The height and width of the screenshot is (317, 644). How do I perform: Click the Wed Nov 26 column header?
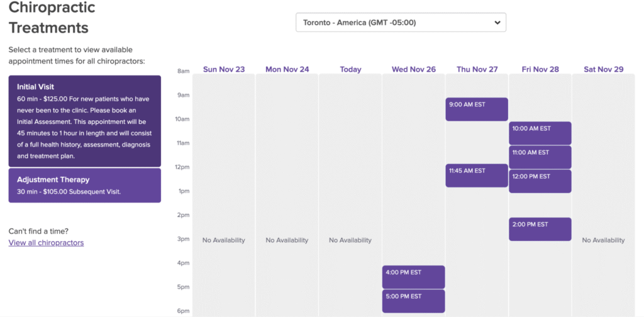click(x=413, y=69)
